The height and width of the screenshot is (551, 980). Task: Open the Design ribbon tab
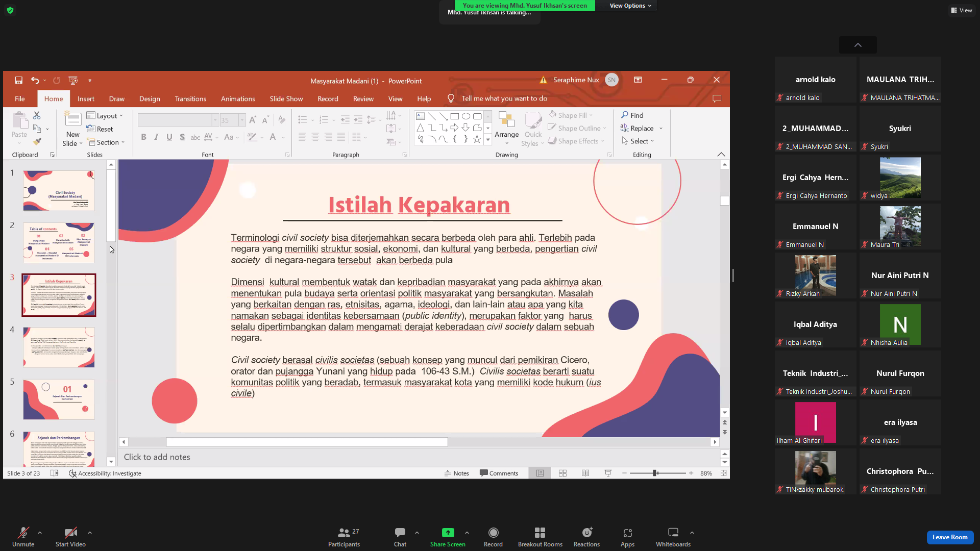150,98
